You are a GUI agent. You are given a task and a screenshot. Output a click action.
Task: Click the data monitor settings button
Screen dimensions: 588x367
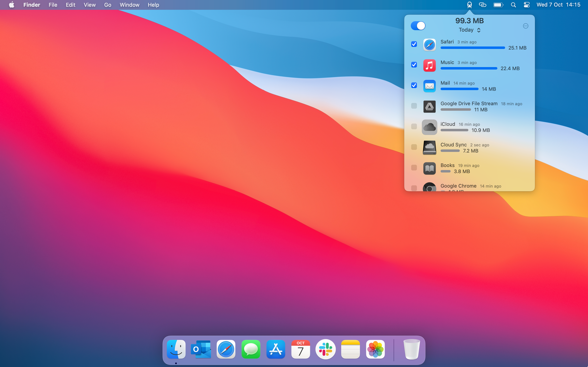[526, 26]
